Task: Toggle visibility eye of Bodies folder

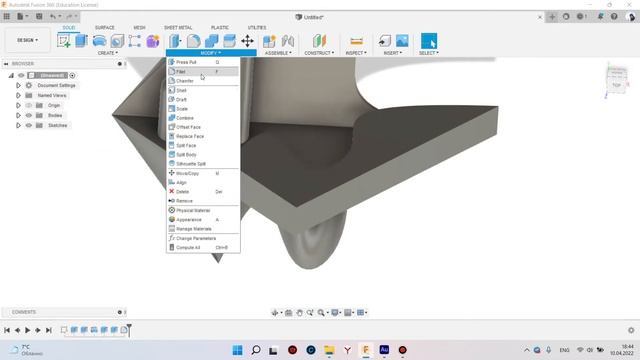Action: [29, 116]
